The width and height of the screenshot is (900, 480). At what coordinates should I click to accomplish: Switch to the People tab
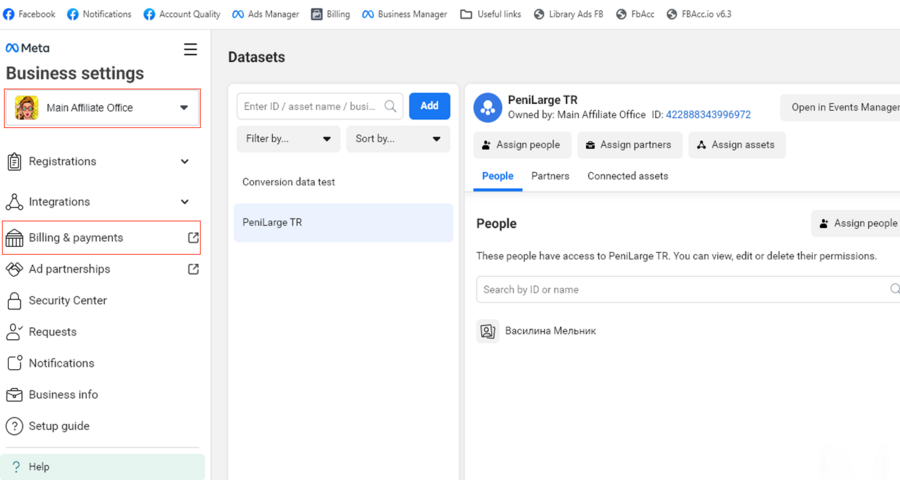tap(498, 176)
